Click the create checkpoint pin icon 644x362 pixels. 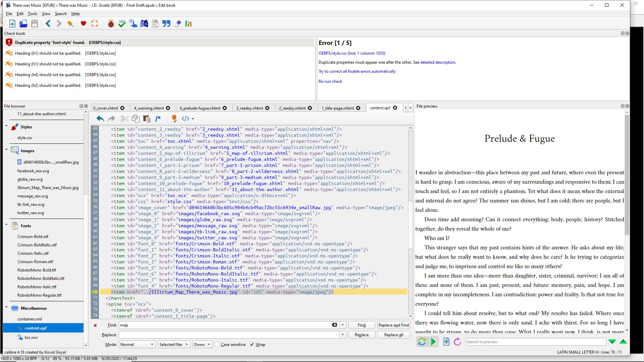pyautogui.click(x=70, y=23)
